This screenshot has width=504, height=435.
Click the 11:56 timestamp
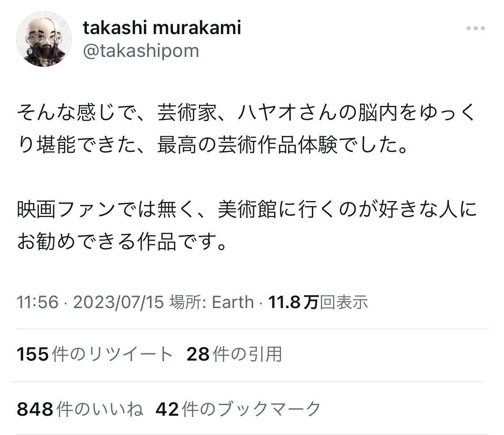(x=37, y=302)
